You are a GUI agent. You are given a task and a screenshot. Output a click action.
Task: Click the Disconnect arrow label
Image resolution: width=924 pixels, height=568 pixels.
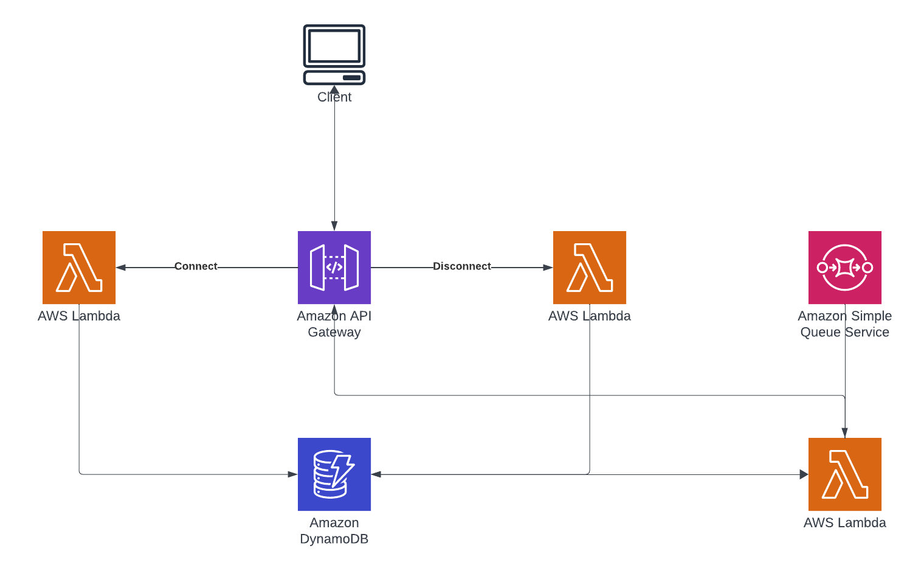tap(461, 266)
